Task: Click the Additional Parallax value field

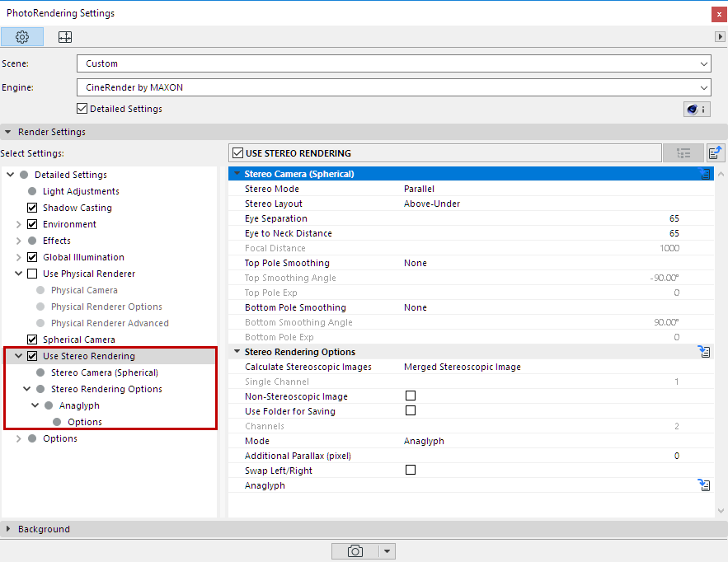Action: click(x=676, y=456)
